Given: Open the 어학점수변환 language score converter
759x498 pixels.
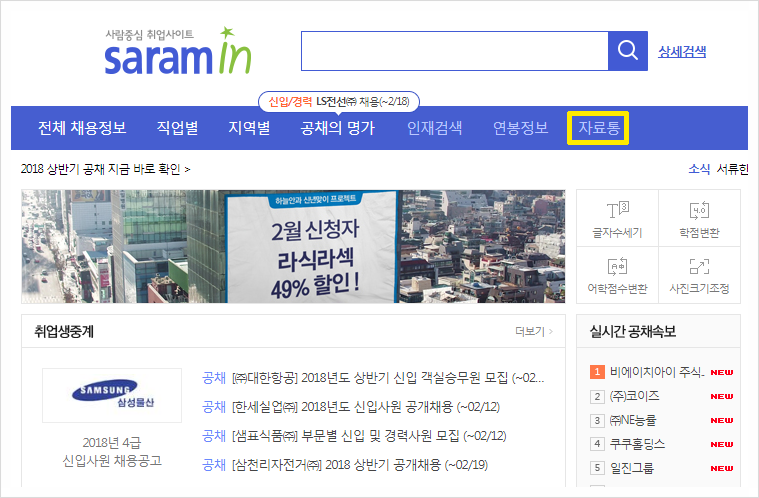Looking at the screenshot, I should pyautogui.click(x=617, y=275).
